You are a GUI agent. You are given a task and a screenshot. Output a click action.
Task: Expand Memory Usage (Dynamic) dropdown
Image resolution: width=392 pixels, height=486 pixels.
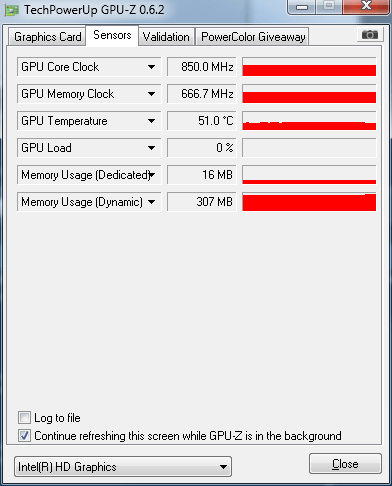pos(151,202)
